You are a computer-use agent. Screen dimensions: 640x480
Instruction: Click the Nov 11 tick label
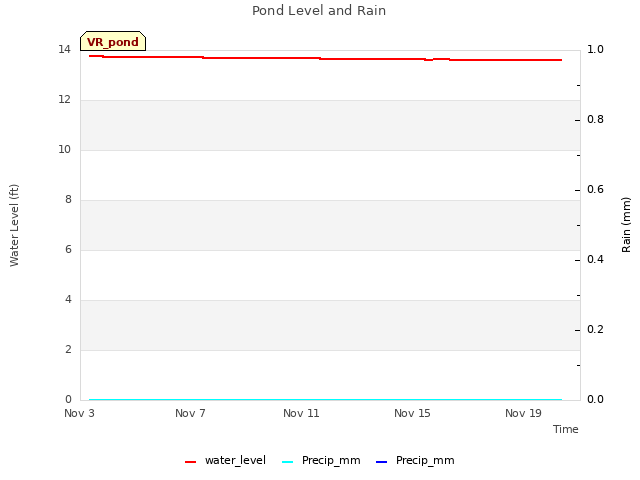pos(301,413)
